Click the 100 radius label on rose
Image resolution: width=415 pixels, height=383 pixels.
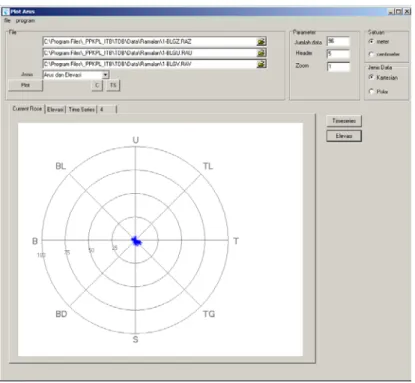(41, 255)
